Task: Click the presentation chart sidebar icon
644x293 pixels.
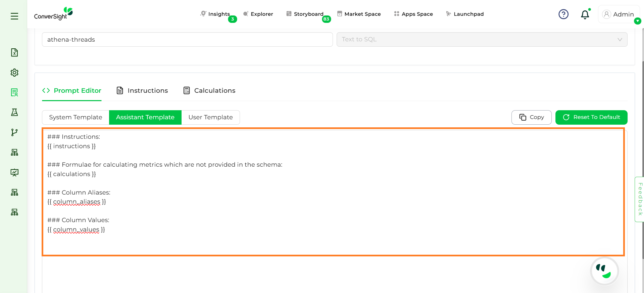Action: pyautogui.click(x=14, y=172)
